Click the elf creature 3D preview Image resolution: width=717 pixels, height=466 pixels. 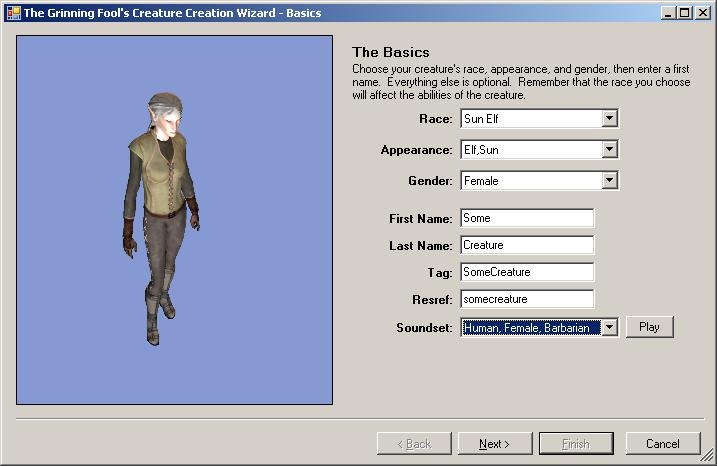point(160,220)
